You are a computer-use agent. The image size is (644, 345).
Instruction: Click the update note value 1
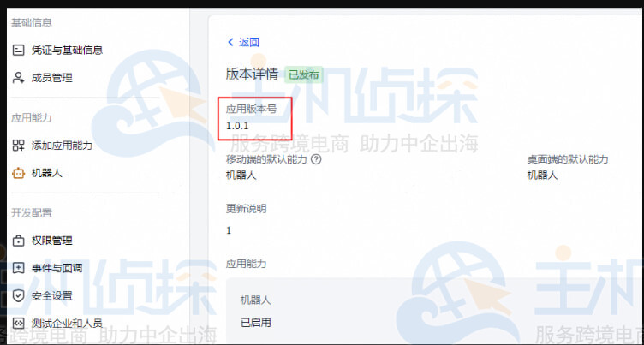(x=229, y=231)
